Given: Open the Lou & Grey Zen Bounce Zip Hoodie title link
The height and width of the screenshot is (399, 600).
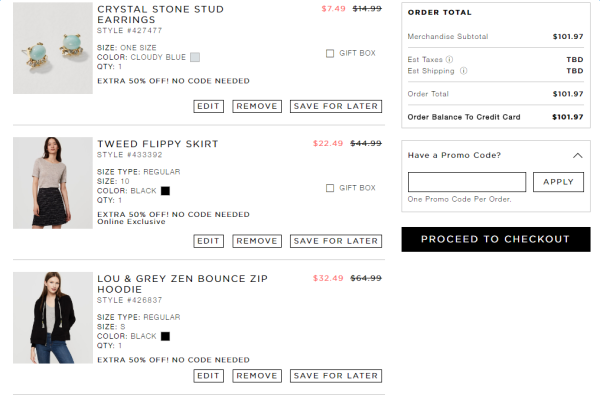Looking at the screenshot, I should click(x=183, y=284).
